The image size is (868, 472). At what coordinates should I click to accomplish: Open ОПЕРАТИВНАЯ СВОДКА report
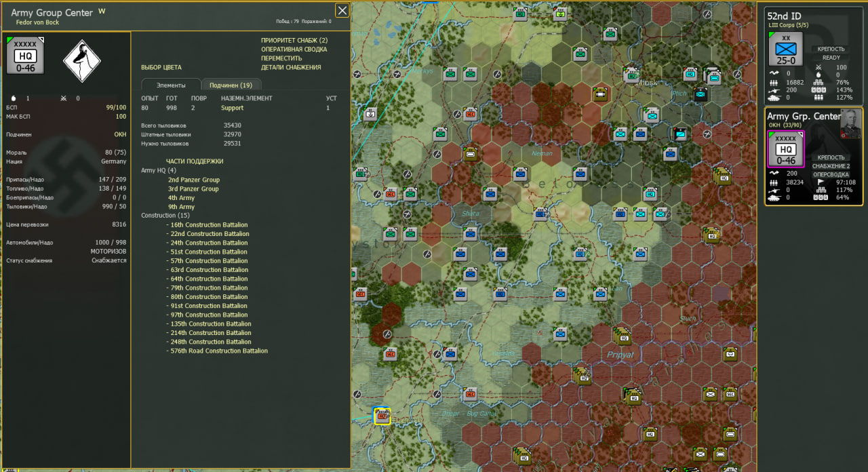coord(294,50)
